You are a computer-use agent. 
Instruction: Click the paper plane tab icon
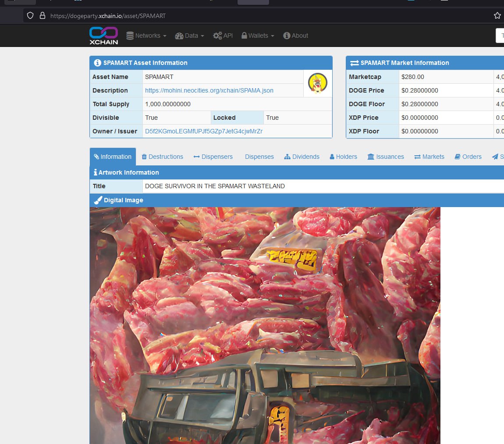(495, 157)
